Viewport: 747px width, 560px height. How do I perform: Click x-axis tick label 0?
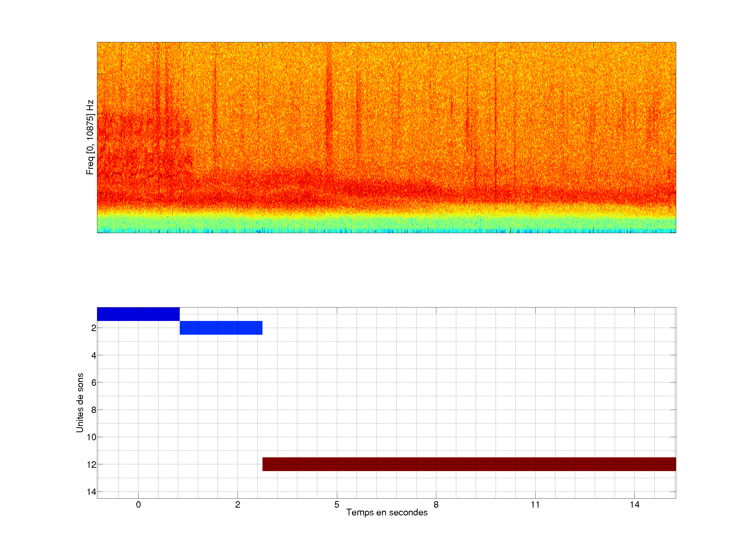click(x=138, y=505)
